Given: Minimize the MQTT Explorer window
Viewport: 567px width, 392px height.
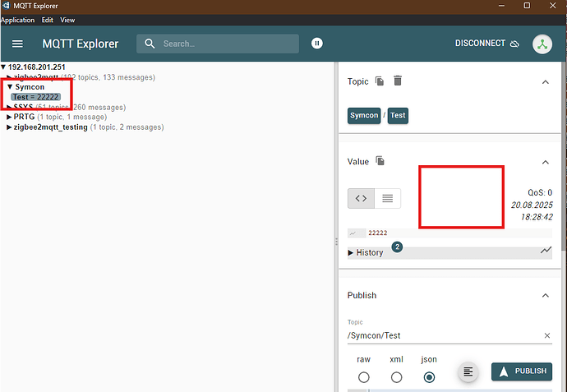Looking at the screenshot, I should 501,6.
